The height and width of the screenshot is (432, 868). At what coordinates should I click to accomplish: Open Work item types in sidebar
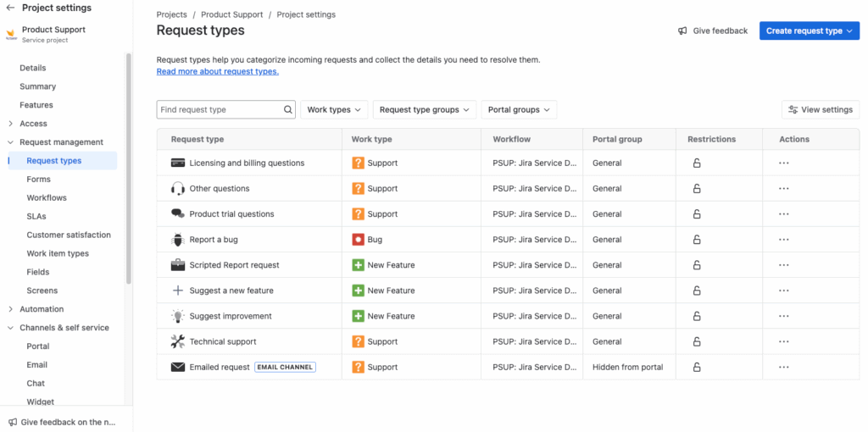pyautogui.click(x=58, y=253)
